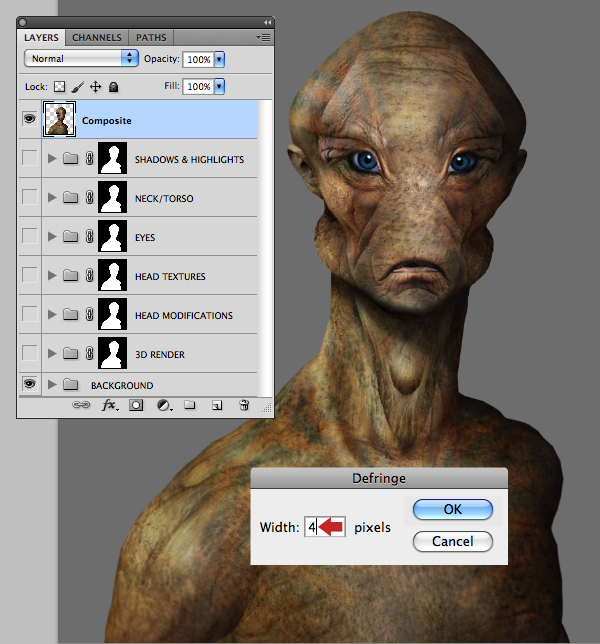
Task: Show the SHADOWS & HIGHLIGHTS group visibility box
Action: tap(30, 158)
